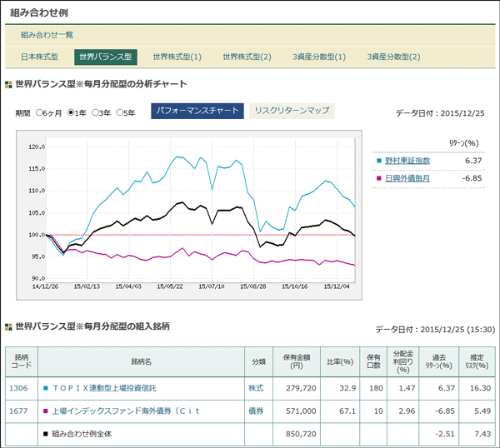This screenshot has height=448, width=500.
Task: Open the 3資産分散型(2) tab
Action: pyautogui.click(x=393, y=57)
